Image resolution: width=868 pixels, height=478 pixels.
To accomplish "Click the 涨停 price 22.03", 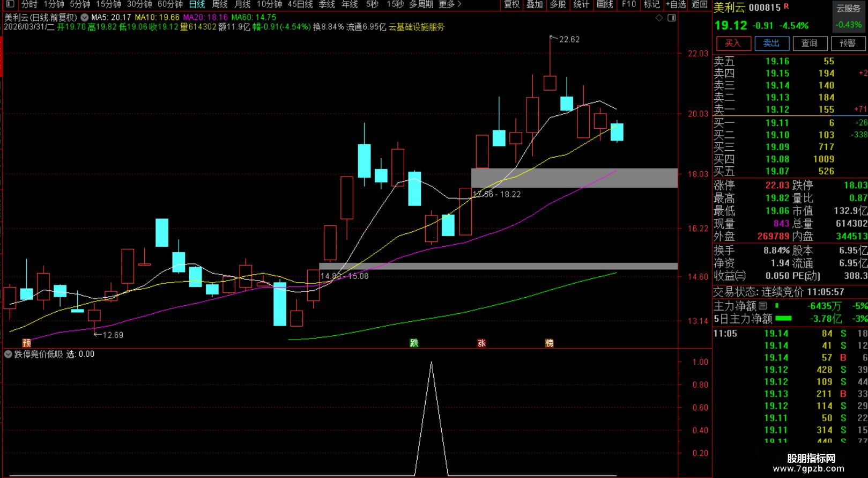I will [777, 185].
